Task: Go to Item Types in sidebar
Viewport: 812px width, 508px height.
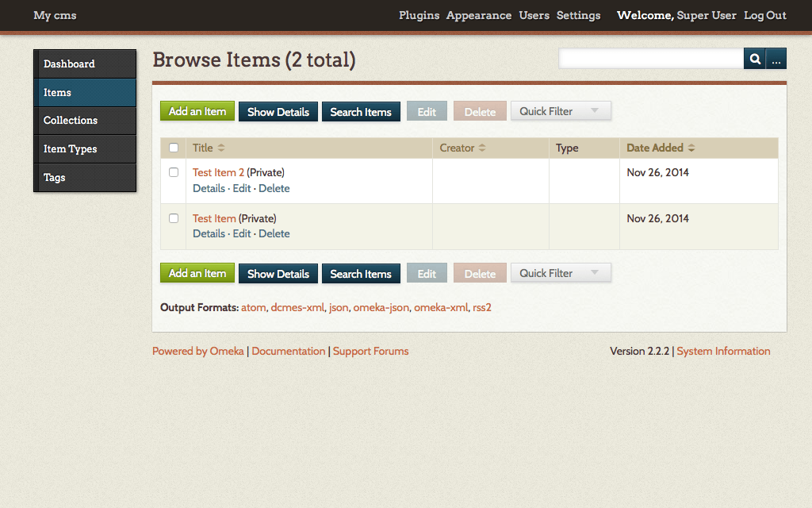Action: pos(71,149)
